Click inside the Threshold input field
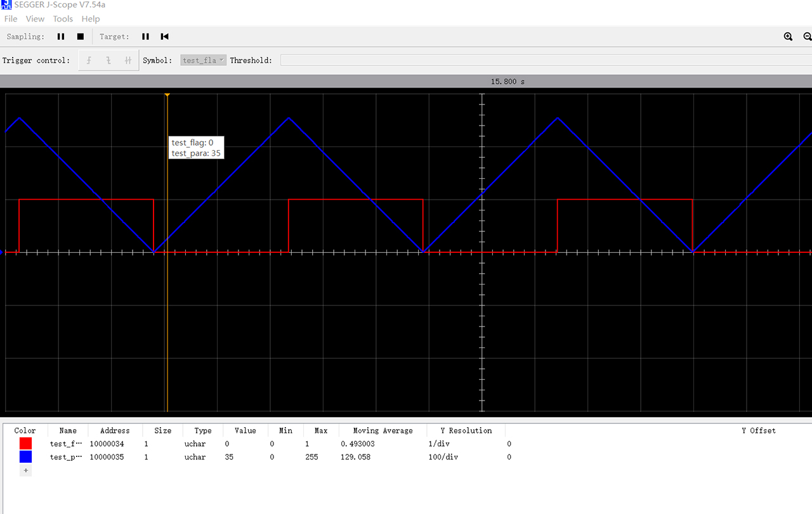 [546, 61]
